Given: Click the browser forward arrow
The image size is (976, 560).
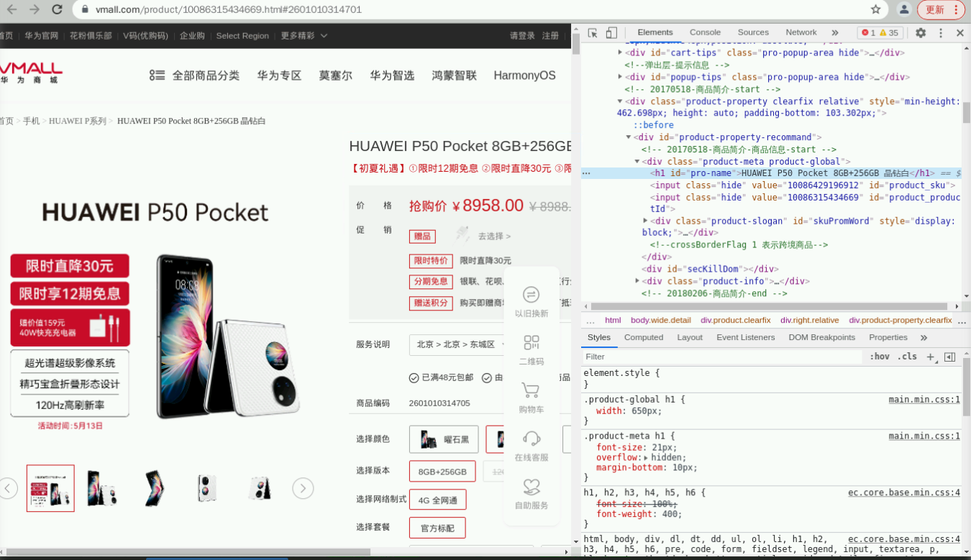Looking at the screenshot, I should tap(35, 9).
